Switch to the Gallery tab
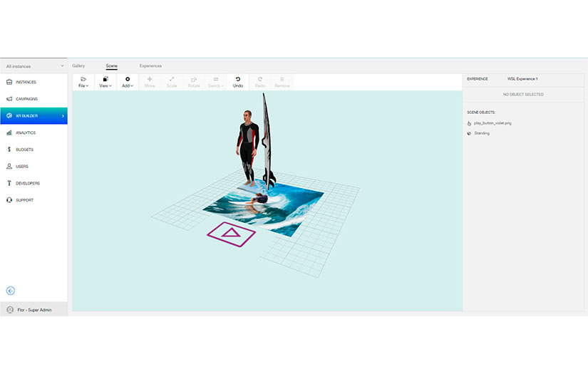The width and height of the screenshot is (588, 374). (78, 66)
